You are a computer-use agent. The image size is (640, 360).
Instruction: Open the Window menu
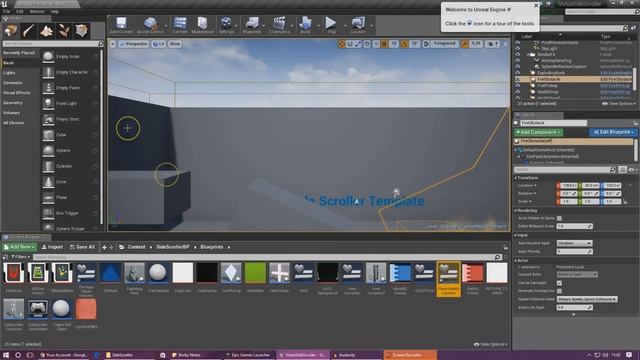(x=37, y=11)
